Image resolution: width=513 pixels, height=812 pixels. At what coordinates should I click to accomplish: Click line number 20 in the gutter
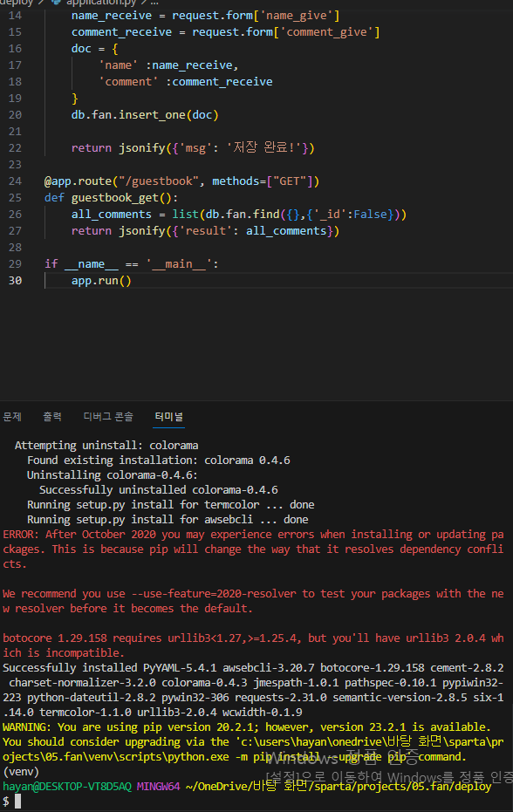pos(15,115)
